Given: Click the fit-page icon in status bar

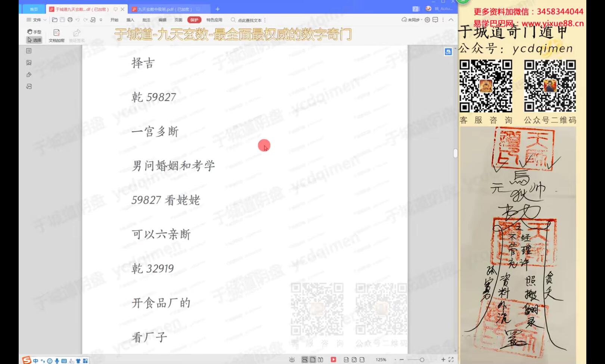Looking at the screenshot, I should [x=354, y=360].
